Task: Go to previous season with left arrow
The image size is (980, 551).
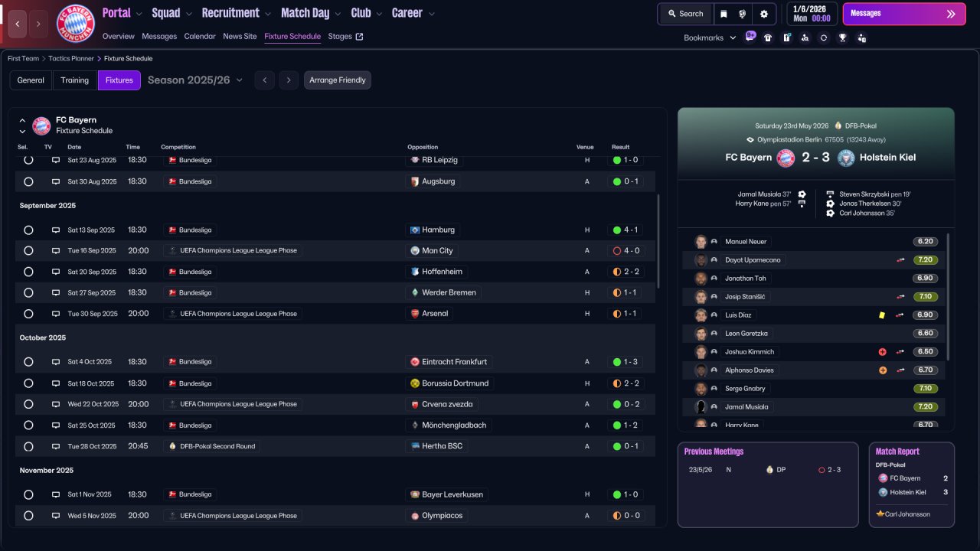Action: 264,80
